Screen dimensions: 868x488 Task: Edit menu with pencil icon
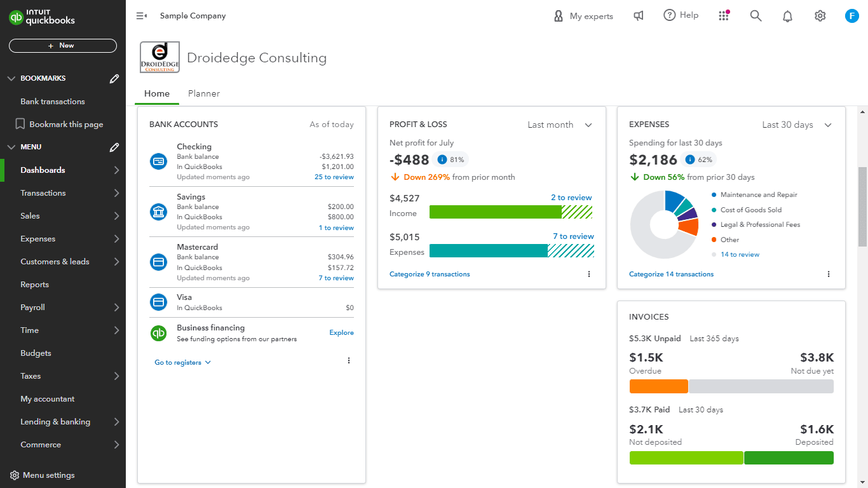114,147
